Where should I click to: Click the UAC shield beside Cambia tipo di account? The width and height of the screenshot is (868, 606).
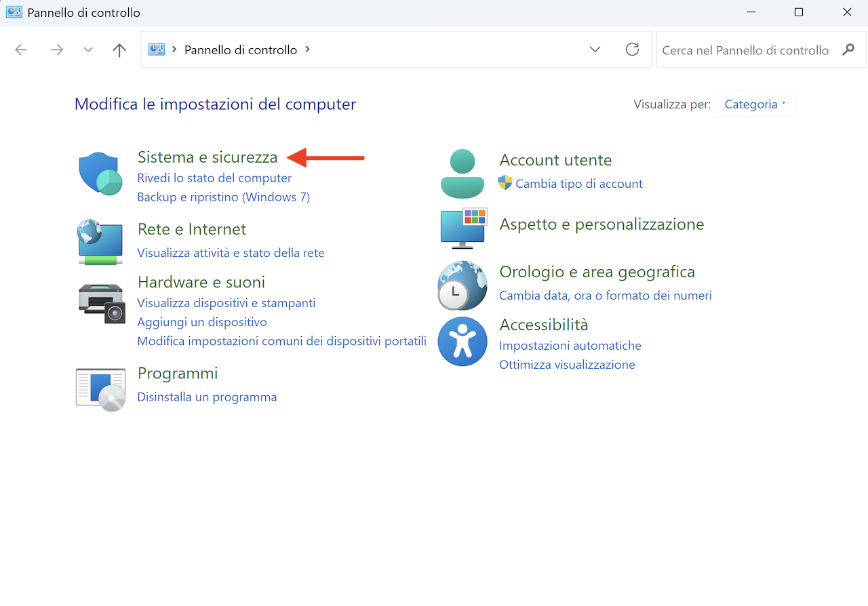[x=505, y=182]
